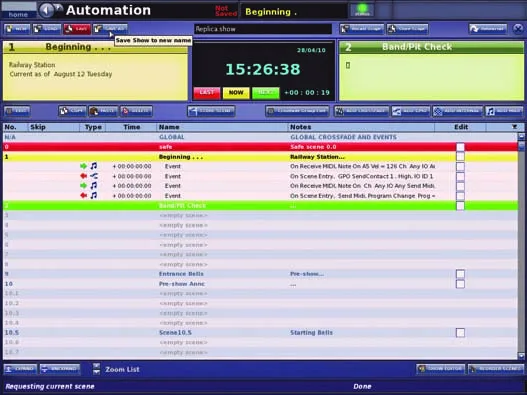Click the Add Macro event button

coord(458,111)
